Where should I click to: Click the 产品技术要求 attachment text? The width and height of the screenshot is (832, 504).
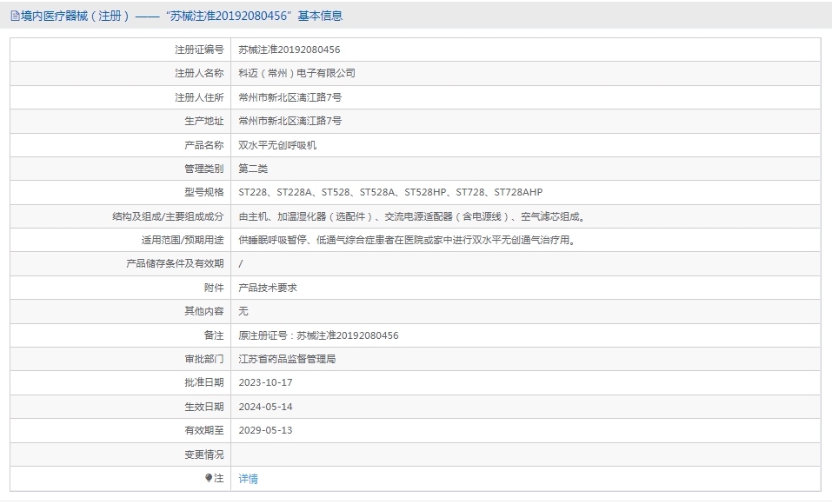(268, 288)
